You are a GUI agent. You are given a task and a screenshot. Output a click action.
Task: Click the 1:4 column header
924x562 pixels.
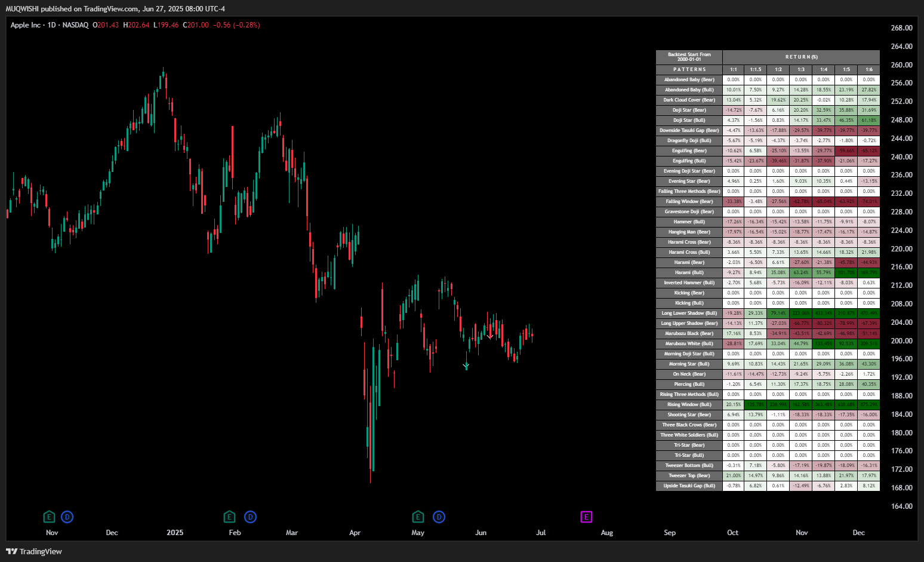pyautogui.click(x=824, y=70)
